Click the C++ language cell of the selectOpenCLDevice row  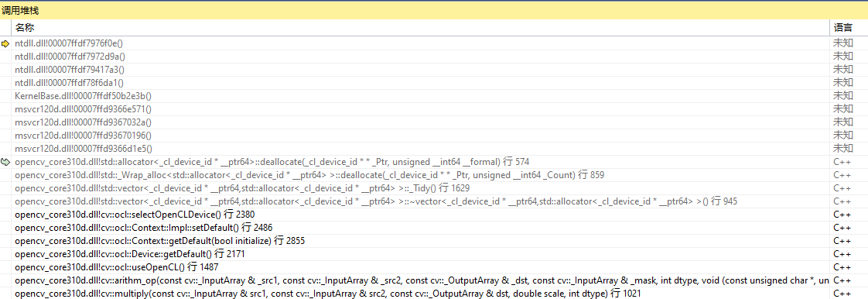coord(842,214)
